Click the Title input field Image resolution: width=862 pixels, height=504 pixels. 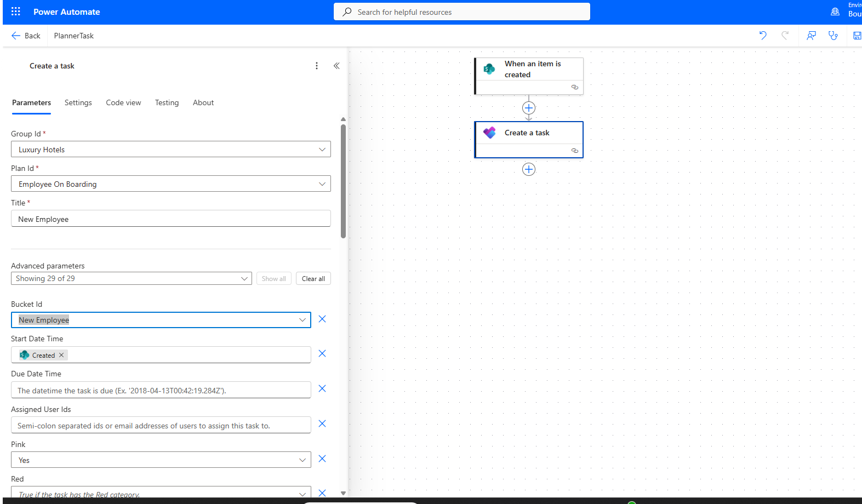coord(171,219)
